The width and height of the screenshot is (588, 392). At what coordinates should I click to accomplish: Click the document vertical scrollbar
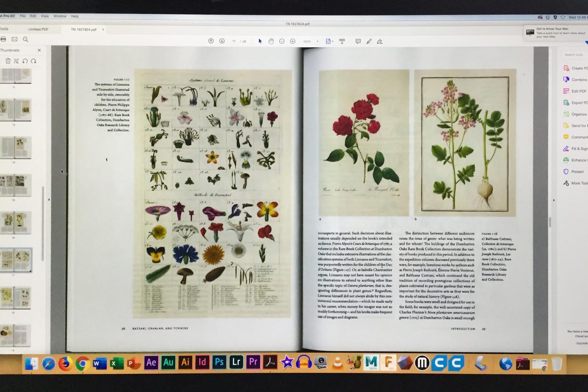click(x=549, y=221)
